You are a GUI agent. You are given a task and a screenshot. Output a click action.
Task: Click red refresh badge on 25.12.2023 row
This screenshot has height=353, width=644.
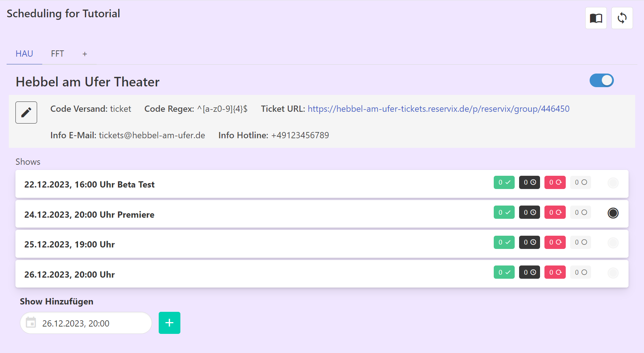point(555,242)
